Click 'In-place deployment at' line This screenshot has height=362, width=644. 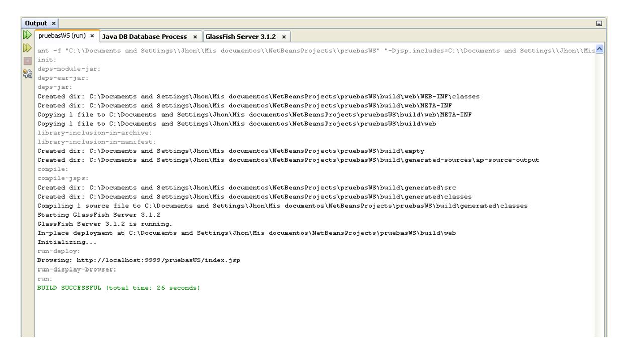click(x=247, y=233)
